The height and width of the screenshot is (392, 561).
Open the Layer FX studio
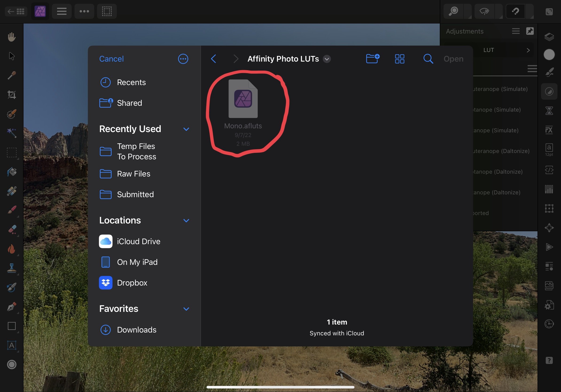click(x=549, y=130)
